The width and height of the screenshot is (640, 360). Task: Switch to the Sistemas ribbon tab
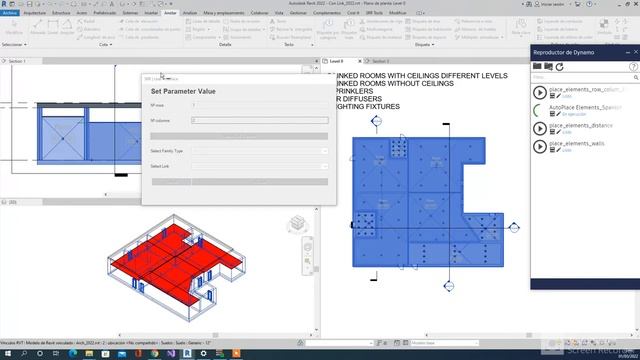click(x=130, y=13)
